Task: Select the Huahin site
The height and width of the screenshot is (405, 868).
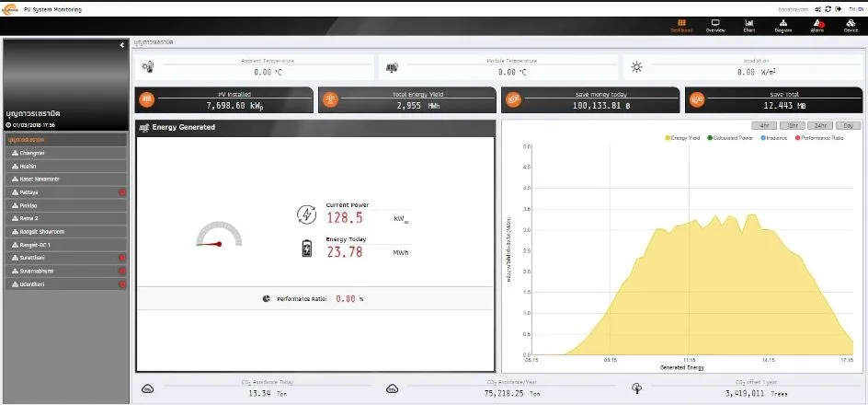Action: [66, 167]
